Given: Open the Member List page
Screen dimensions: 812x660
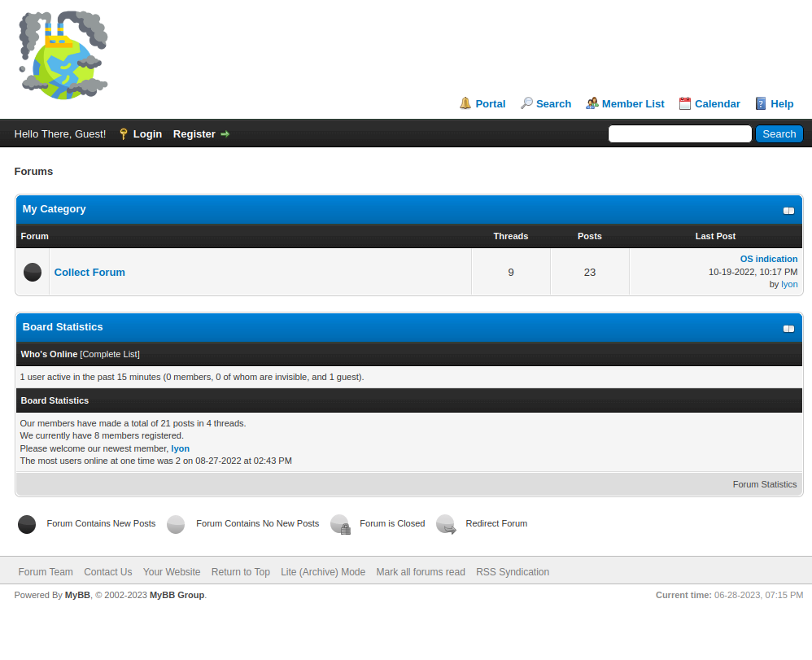Looking at the screenshot, I should 633,103.
